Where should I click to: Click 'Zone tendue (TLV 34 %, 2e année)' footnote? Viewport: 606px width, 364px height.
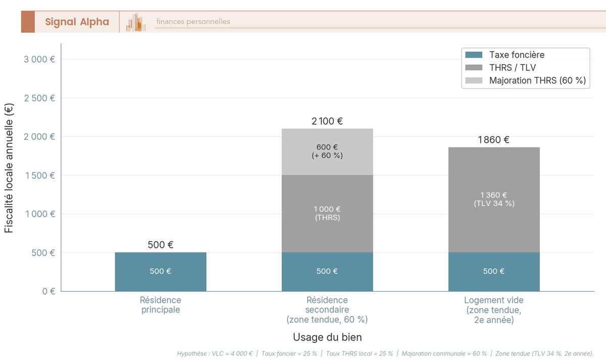click(544, 353)
